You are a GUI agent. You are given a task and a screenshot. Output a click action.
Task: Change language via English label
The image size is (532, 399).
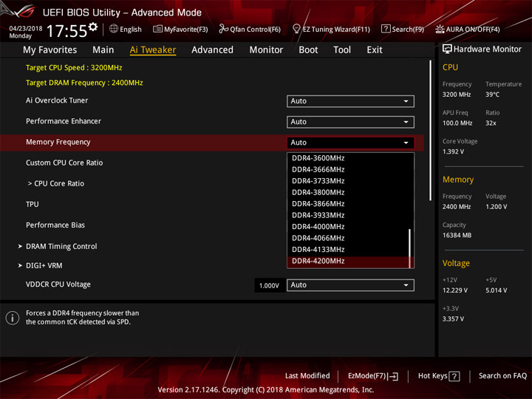131,30
